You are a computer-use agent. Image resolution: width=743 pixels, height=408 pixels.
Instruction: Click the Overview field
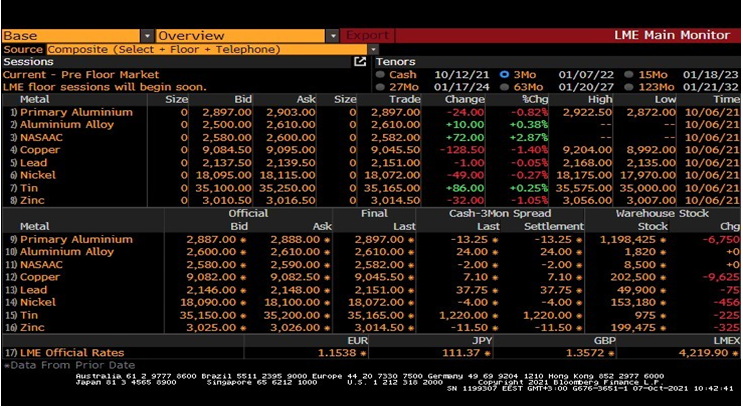click(241, 36)
